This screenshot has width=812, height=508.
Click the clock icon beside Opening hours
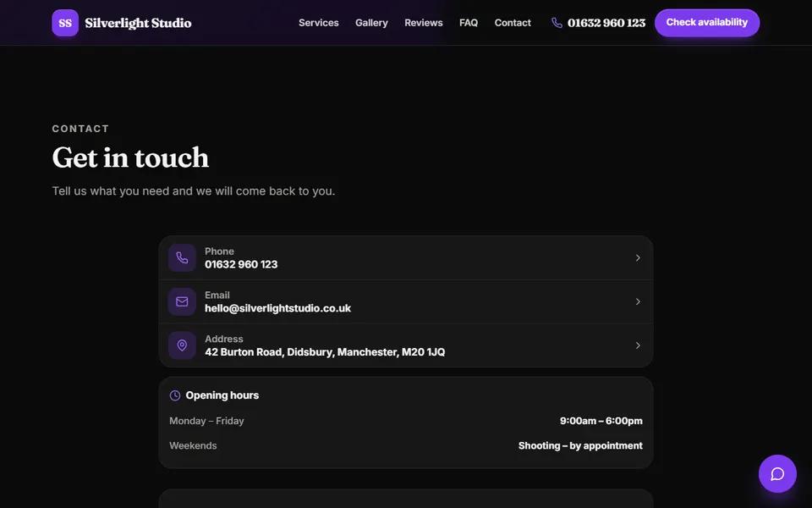point(175,395)
